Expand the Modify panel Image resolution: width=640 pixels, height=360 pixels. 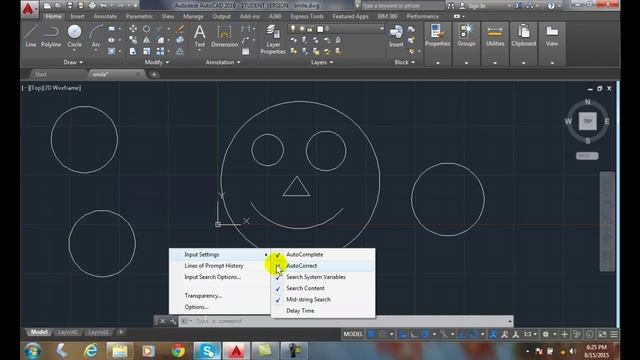click(157, 62)
